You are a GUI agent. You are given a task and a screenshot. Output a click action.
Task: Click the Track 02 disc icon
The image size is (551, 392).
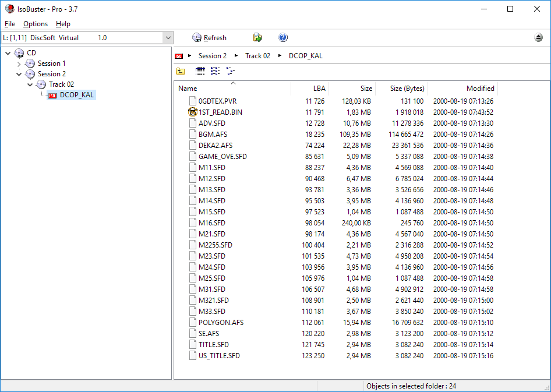41,84
